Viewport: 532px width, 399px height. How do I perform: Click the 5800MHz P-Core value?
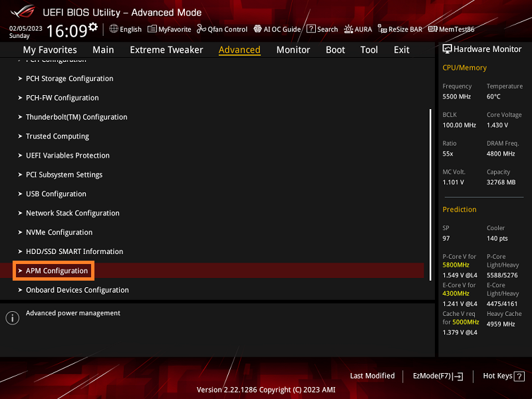[x=456, y=265]
